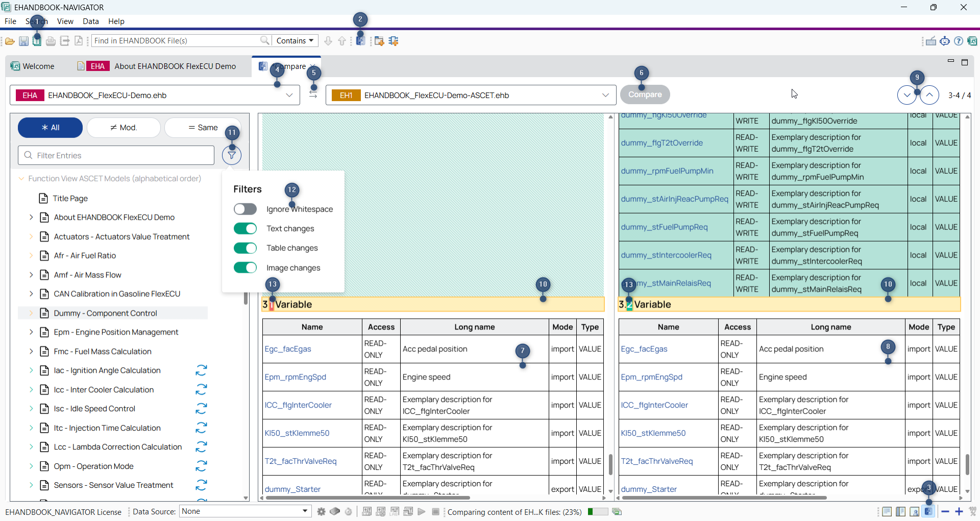The width and height of the screenshot is (980, 521).
Task: Go to previous difference with up chevron
Action: pyautogui.click(x=929, y=95)
